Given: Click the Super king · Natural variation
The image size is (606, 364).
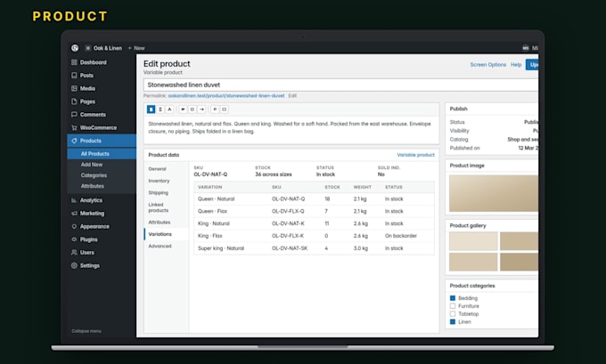Looking at the screenshot, I should pos(221,248).
